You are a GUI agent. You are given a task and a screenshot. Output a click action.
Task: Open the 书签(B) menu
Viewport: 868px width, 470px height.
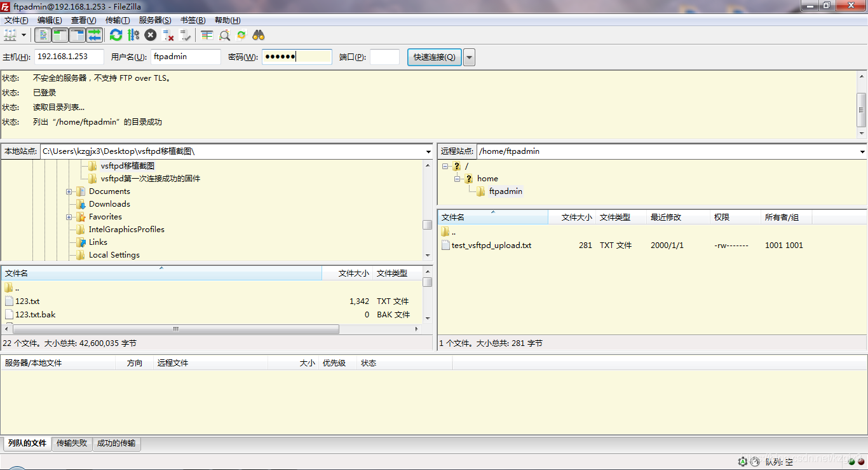coord(193,20)
